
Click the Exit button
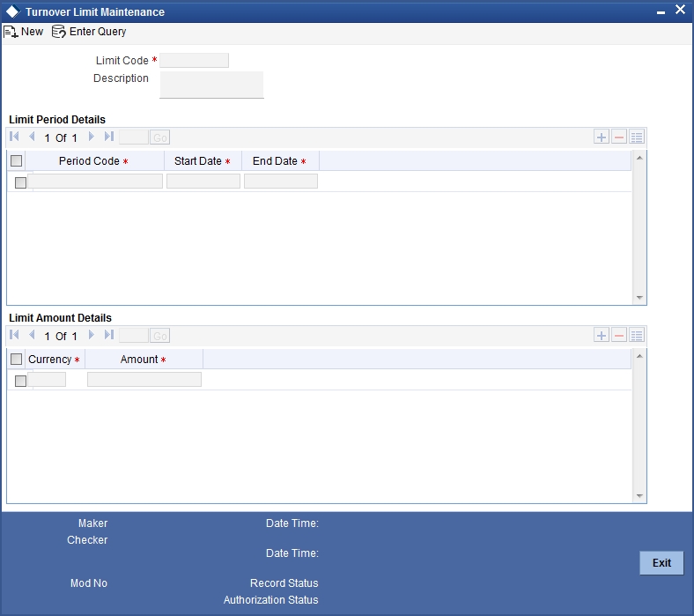coord(661,563)
